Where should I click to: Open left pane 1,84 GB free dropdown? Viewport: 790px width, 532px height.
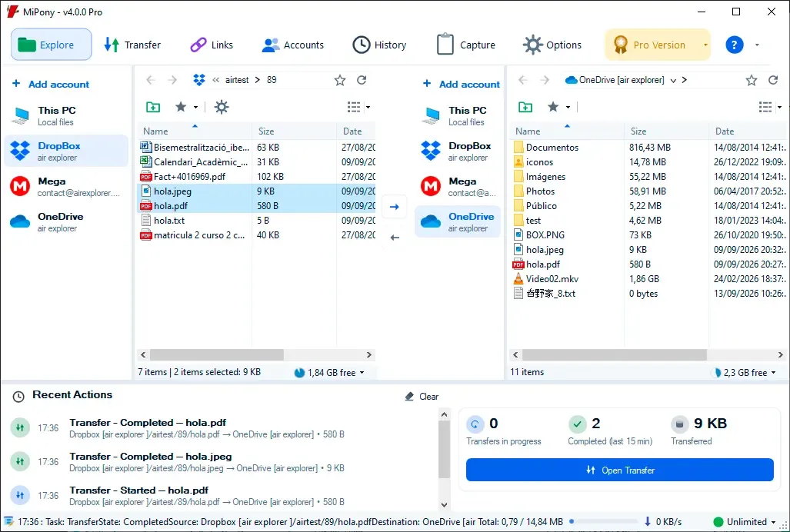pos(330,372)
